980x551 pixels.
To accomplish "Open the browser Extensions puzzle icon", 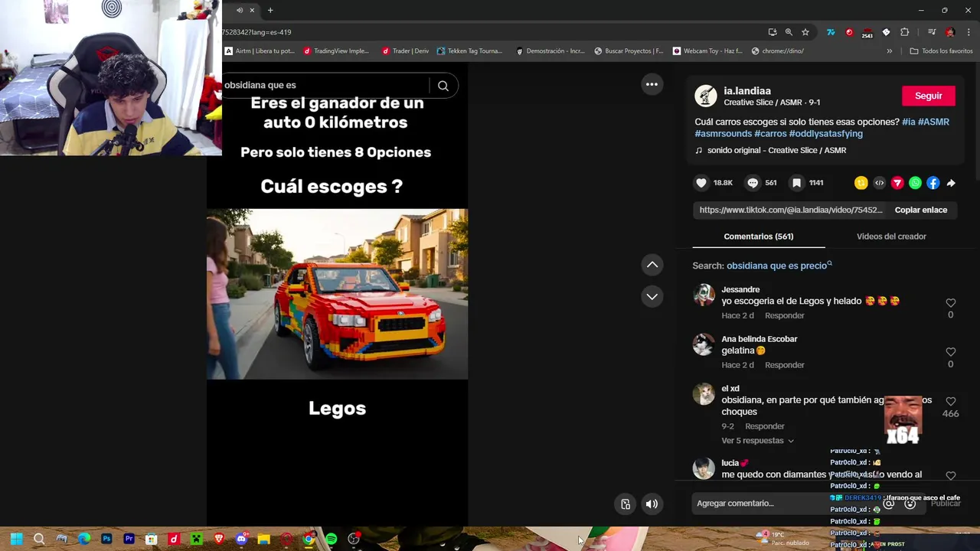I will point(905,32).
